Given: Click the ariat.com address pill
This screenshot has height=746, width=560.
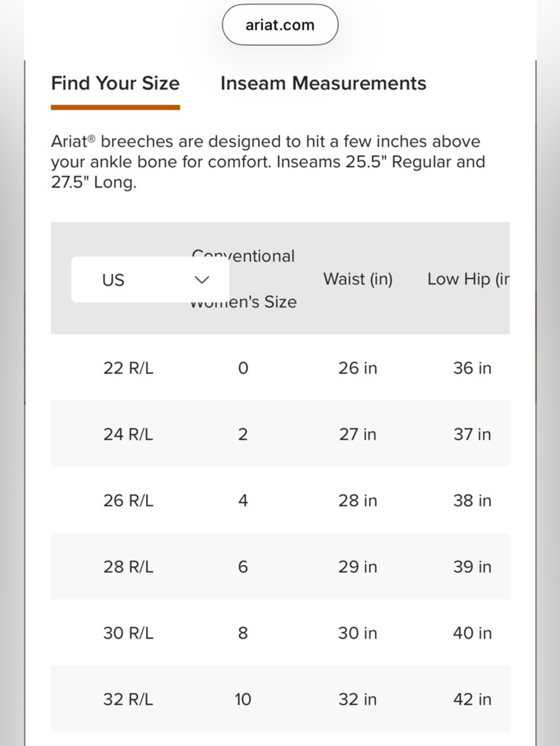Looking at the screenshot, I should pyautogui.click(x=280, y=25).
